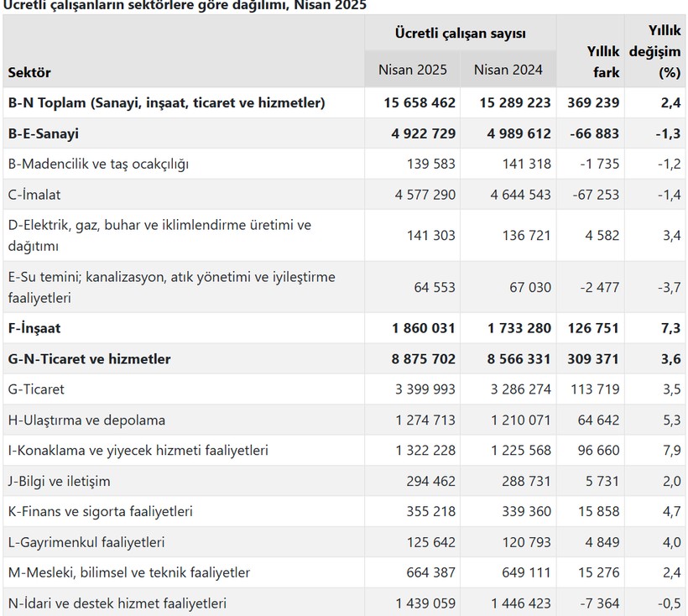Click the Sektör column header

click(x=29, y=72)
